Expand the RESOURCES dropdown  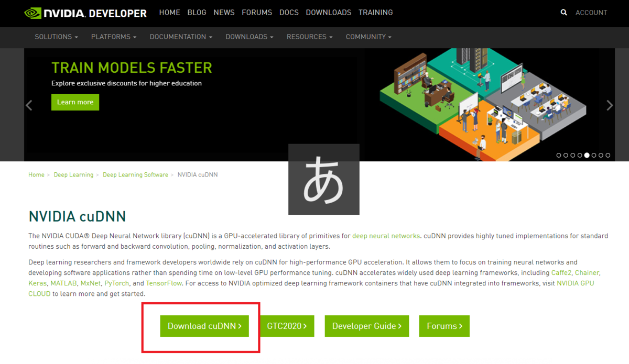[310, 37]
